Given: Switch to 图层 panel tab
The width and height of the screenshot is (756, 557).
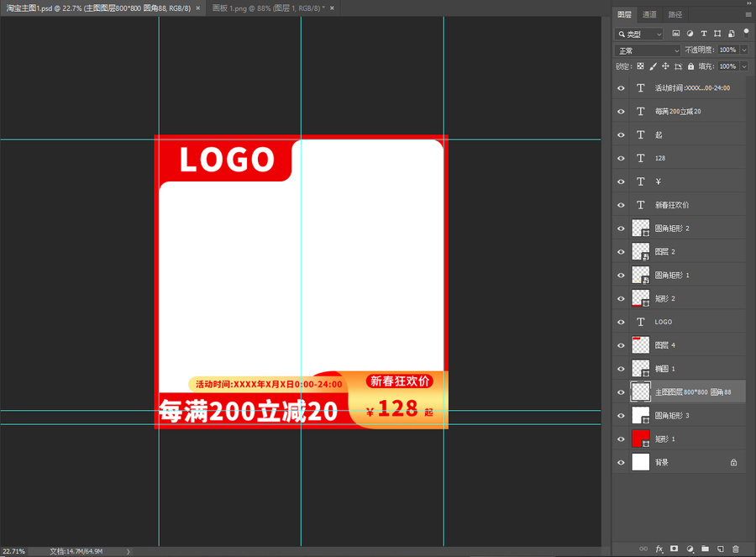Looking at the screenshot, I should [x=624, y=14].
